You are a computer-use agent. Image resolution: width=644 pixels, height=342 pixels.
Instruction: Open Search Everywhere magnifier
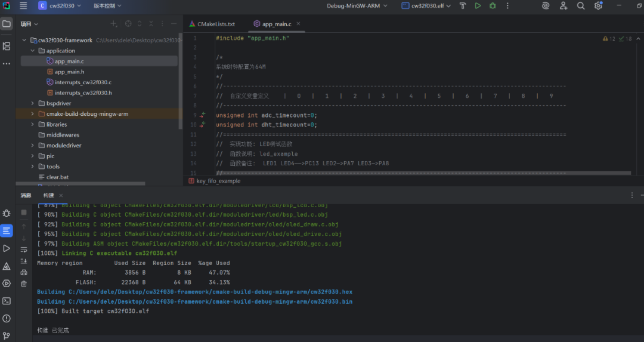[x=581, y=6]
